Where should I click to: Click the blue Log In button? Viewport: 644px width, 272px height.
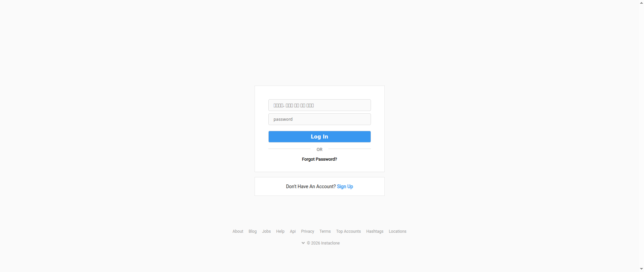(319, 137)
